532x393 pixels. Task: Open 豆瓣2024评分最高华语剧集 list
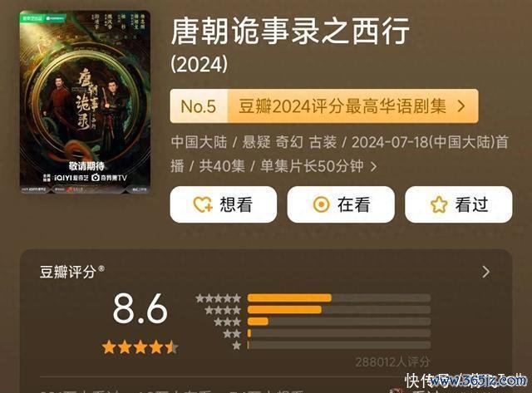click(342, 106)
